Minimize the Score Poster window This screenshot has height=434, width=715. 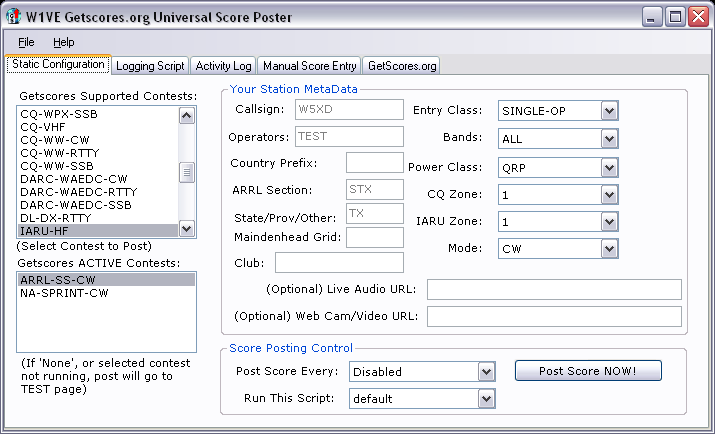tap(652, 17)
